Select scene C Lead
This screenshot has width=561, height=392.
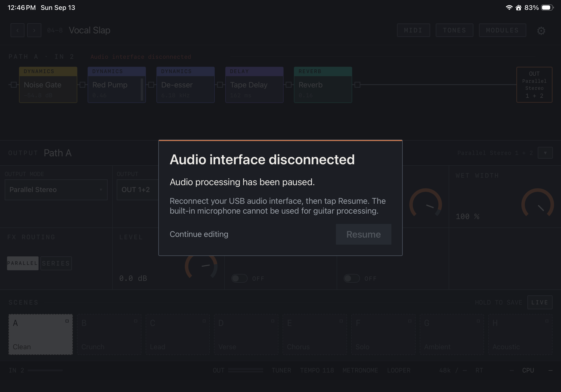178,334
